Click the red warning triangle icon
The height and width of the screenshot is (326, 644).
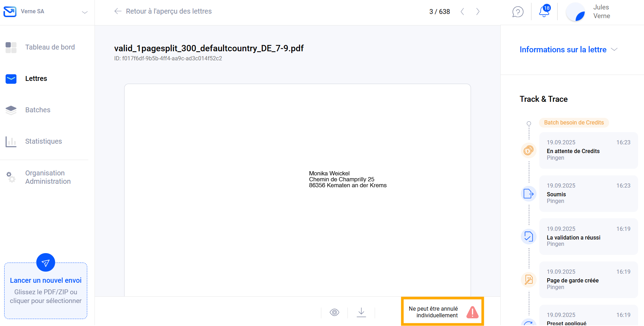(x=472, y=312)
